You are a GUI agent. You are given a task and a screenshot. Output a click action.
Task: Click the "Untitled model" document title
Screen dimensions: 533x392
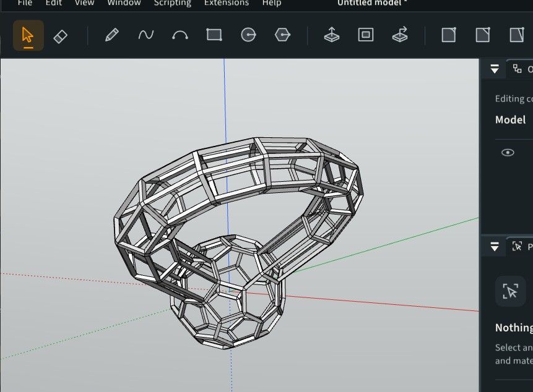click(372, 3)
